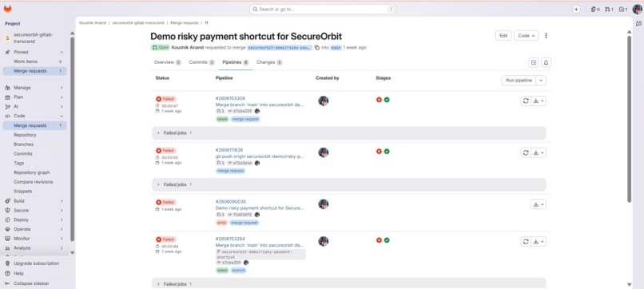This screenshot has width=644, height=289.
Task: Expand the Operate section
Action: [x=34, y=229]
